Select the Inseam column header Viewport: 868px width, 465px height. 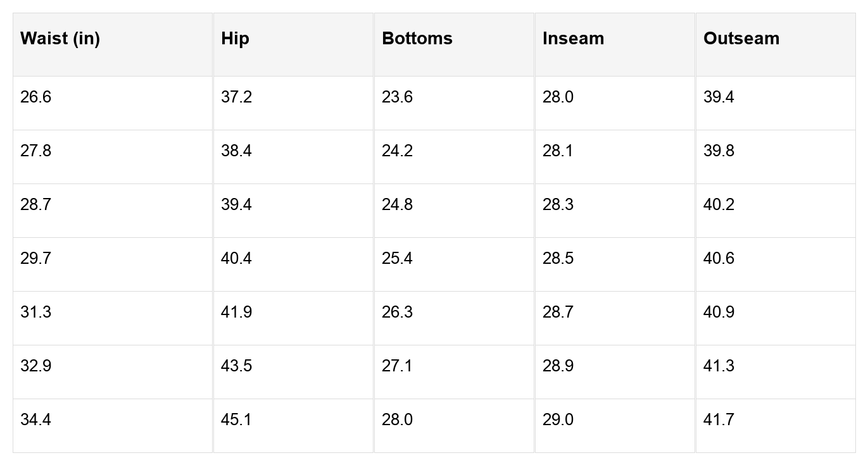573,39
